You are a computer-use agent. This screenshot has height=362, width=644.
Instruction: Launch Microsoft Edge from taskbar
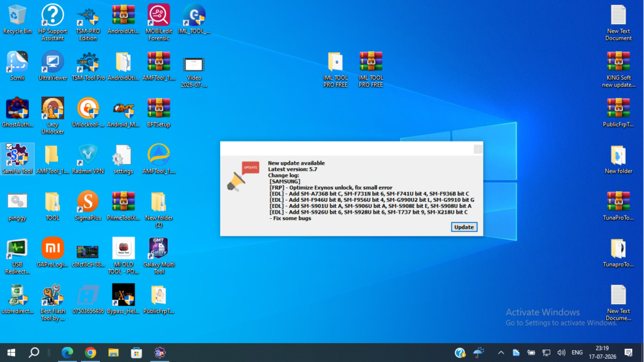[67, 353]
